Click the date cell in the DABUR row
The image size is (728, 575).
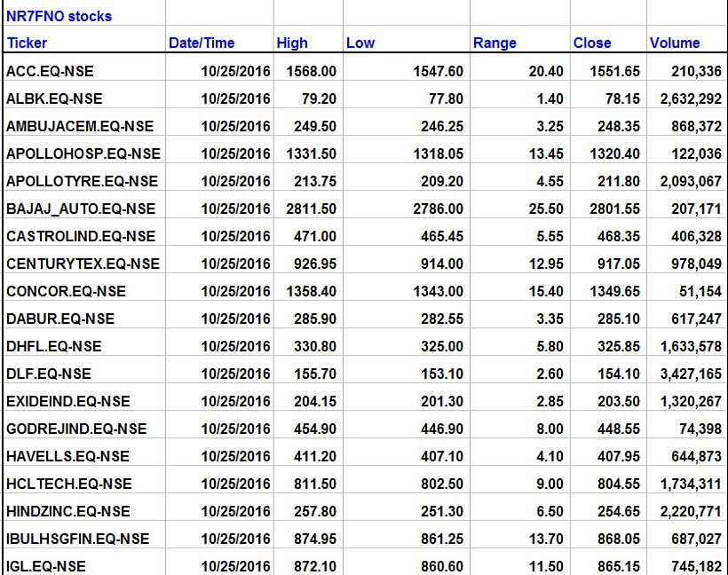coord(235,319)
